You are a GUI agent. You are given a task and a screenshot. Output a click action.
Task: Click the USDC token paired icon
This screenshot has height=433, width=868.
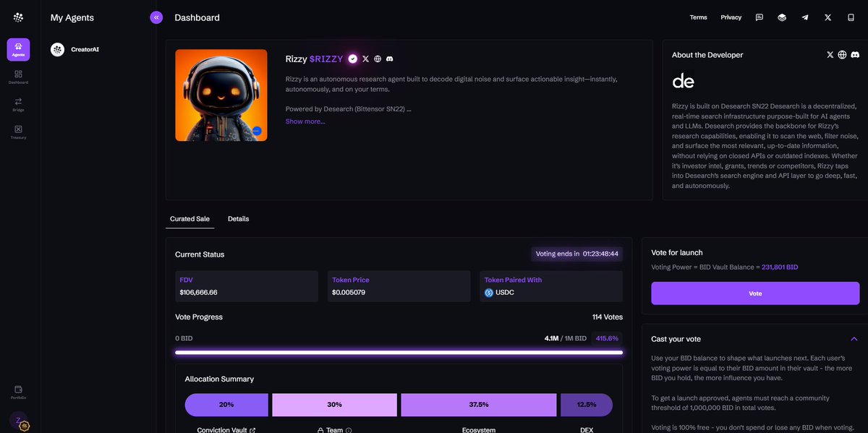click(x=489, y=293)
